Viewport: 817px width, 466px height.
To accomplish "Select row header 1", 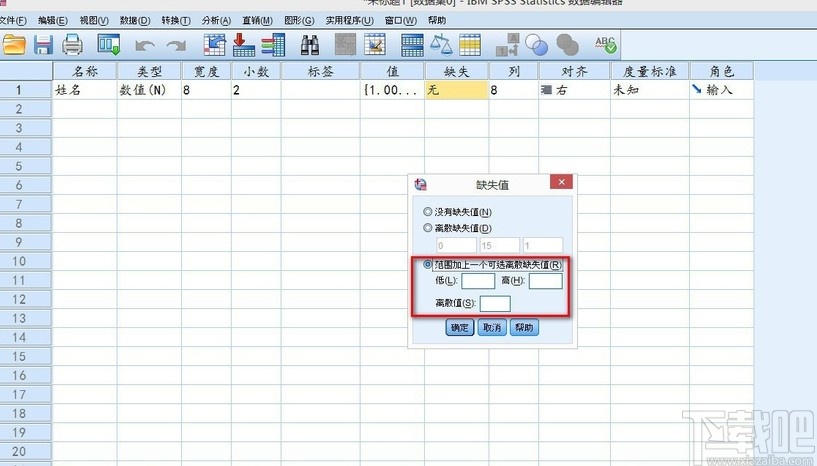I will [26, 90].
